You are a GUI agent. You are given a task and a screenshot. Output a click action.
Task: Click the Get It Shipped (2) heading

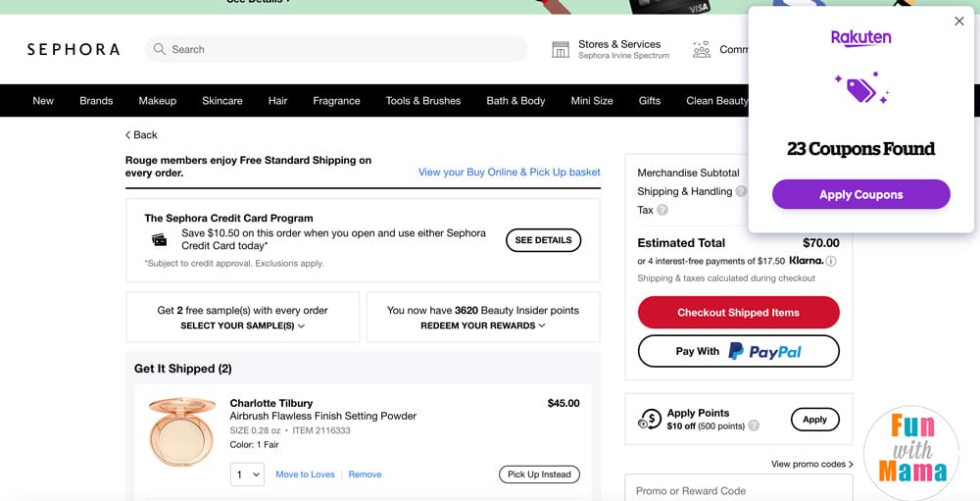(x=183, y=369)
